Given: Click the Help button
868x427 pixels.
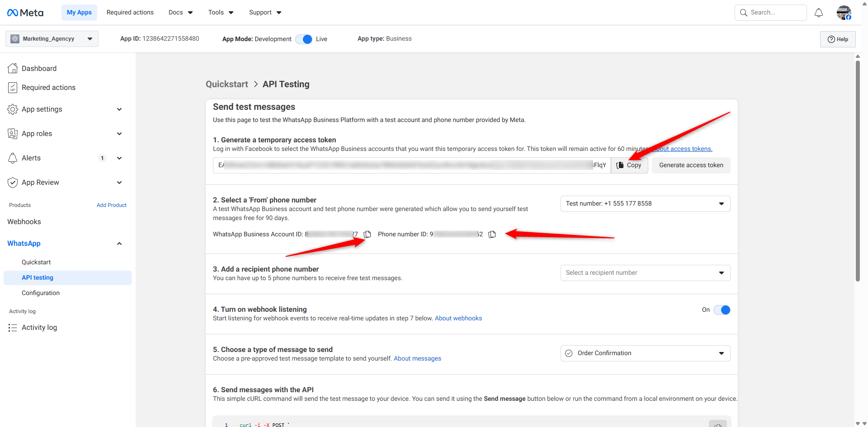Looking at the screenshot, I should click(x=838, y=39).
